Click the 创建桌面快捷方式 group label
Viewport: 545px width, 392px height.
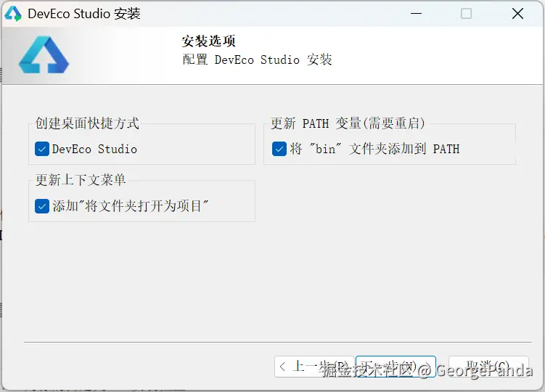pos(87,123)
